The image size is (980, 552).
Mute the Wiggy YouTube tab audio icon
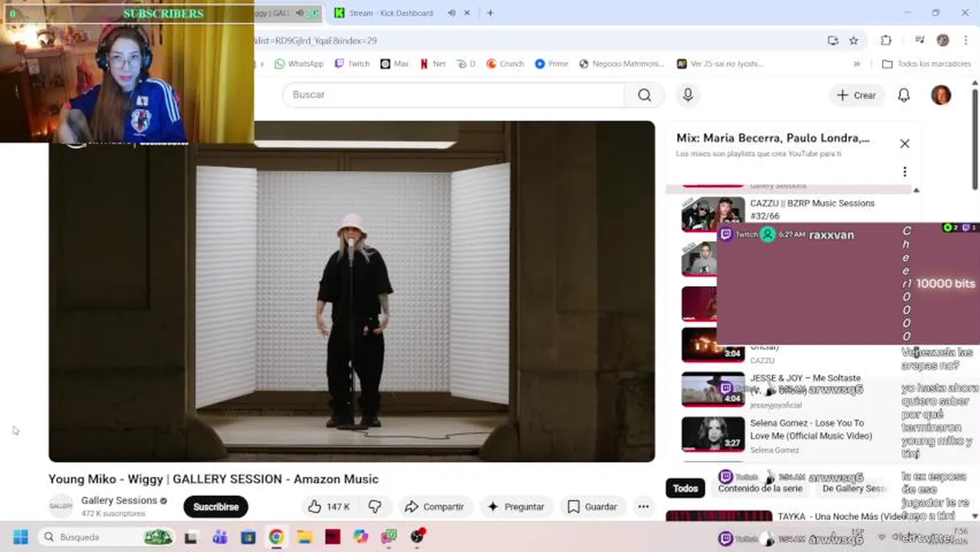(x=300, y=13)
